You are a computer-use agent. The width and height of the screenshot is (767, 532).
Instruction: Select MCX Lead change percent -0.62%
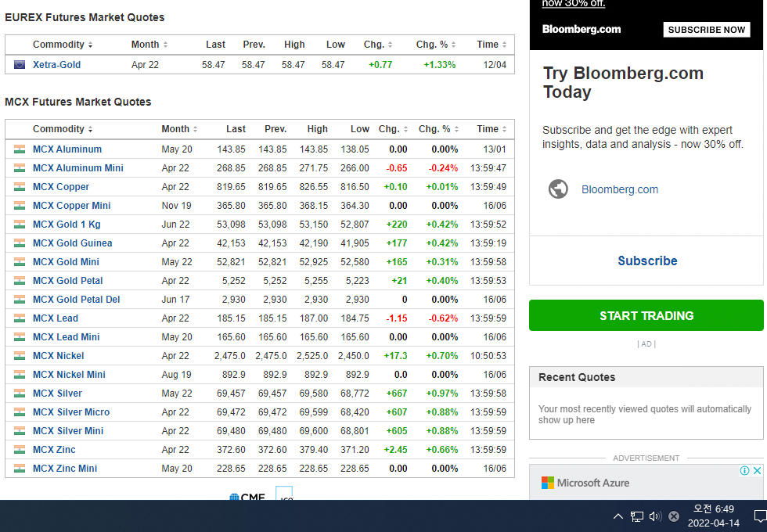click(443, 318)
